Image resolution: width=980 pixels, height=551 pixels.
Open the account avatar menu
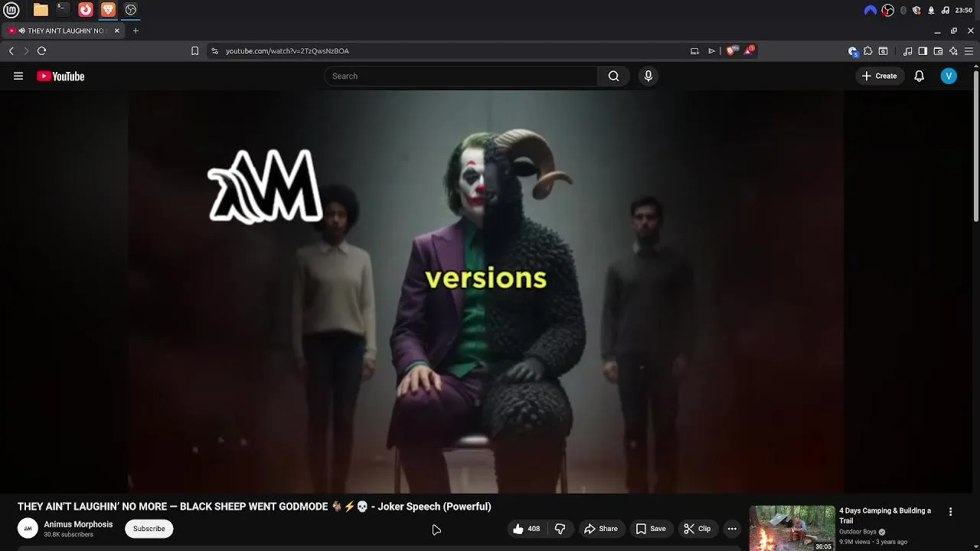[949, 76]
